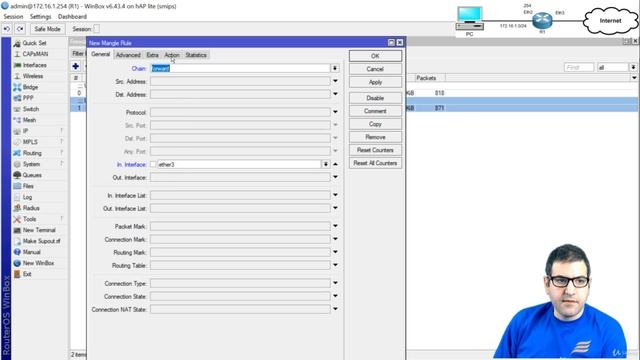Open the Bridge sidebar item
The image size is (640, 360).
click(x=30, y=87)
